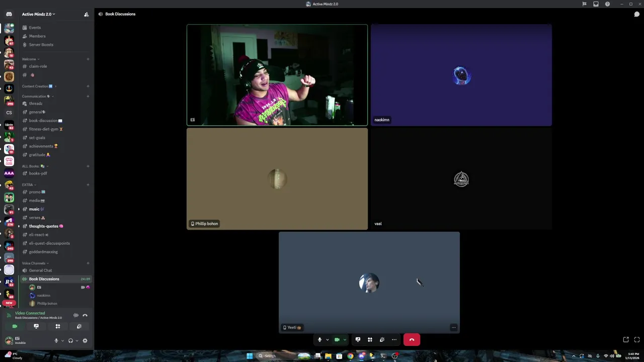The image size is (644, 362).
Task: Open Google Chrome from the taskbar
Action: pyautogui.click(x=350, y=356)
